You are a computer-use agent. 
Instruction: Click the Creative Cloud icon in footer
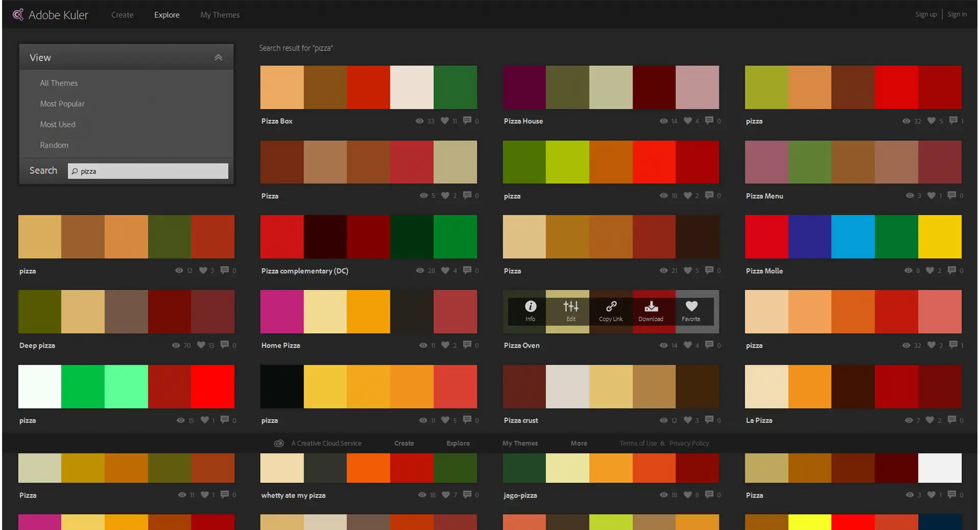279,443
